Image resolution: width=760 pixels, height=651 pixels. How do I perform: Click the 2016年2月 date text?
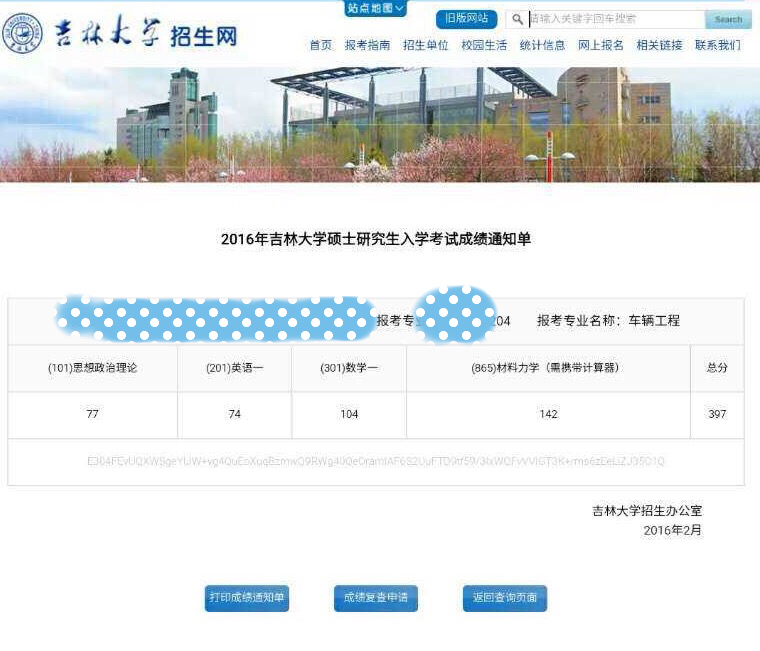[x=673, y=530]
